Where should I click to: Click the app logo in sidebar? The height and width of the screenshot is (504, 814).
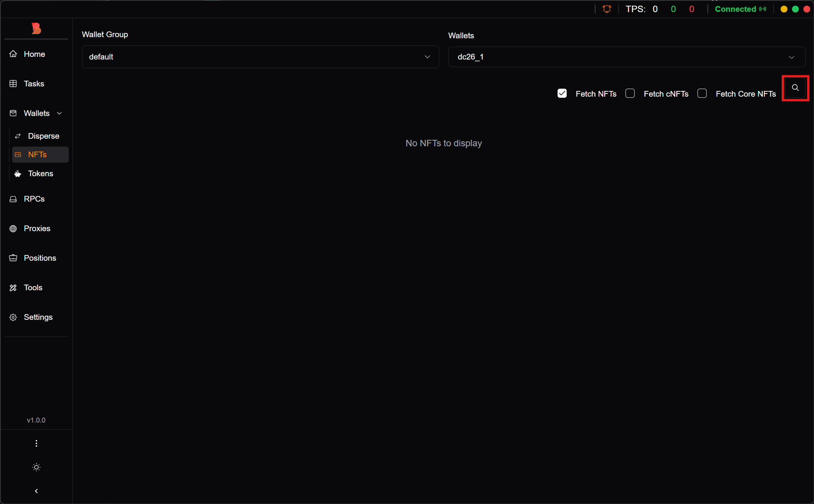coord(36,28)
